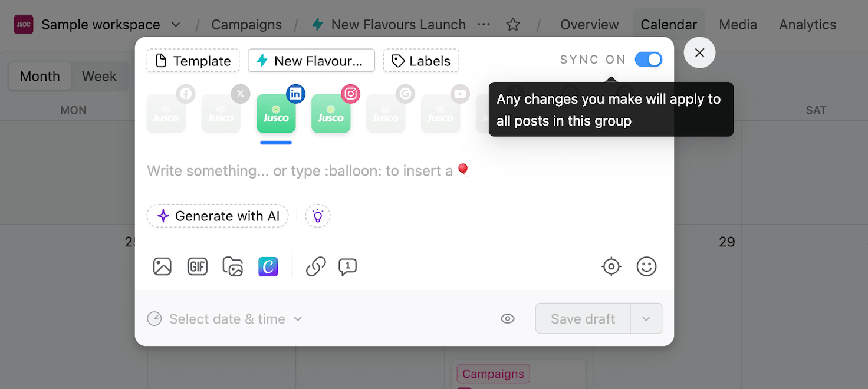Toggle the post preview eye icon
Screen dimensions: 868x389
(x=508, y=319)
